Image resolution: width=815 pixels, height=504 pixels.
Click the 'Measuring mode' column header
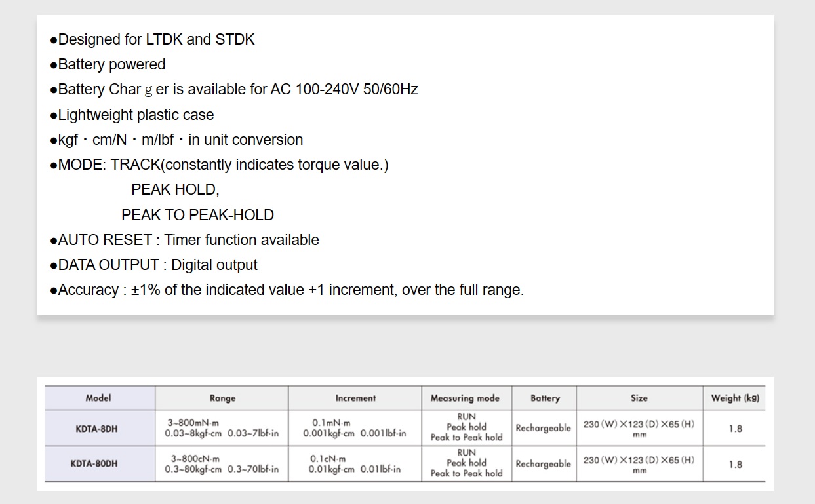465,398
